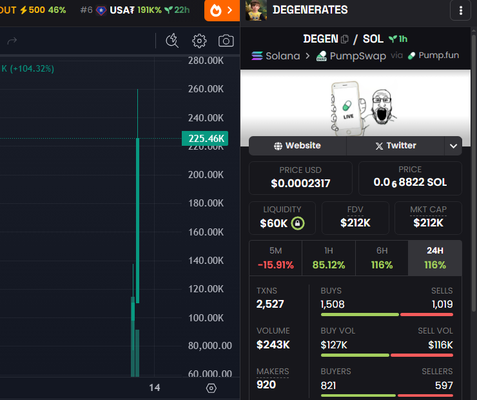This screenshot has width=477, height=400.
Task: Select the 5M timeframe tab
Action: point(276,258)
